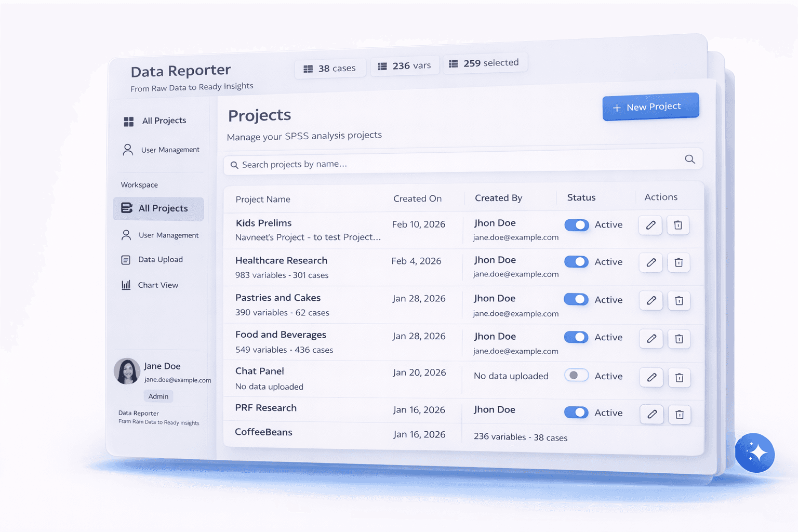The image size is (798, 532).
Task: Click Jane Doe's profile avatar
Action: click(x=127, y=371)
